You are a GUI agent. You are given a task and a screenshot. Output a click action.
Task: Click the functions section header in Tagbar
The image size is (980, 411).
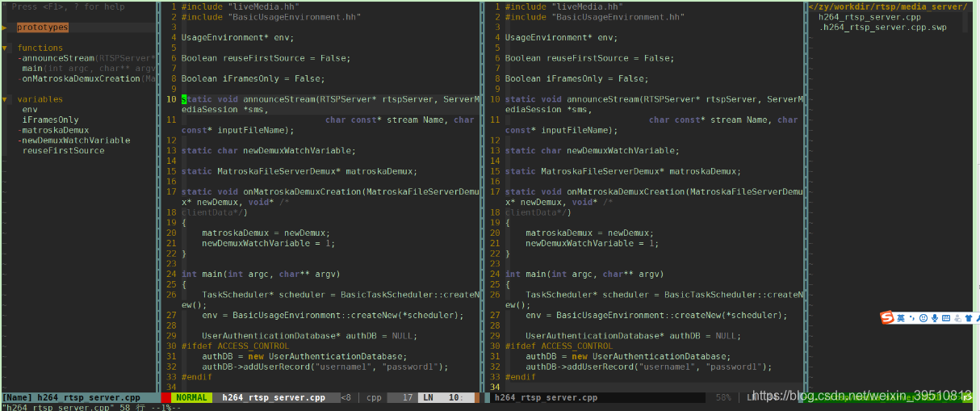click(x=40, y=48)
